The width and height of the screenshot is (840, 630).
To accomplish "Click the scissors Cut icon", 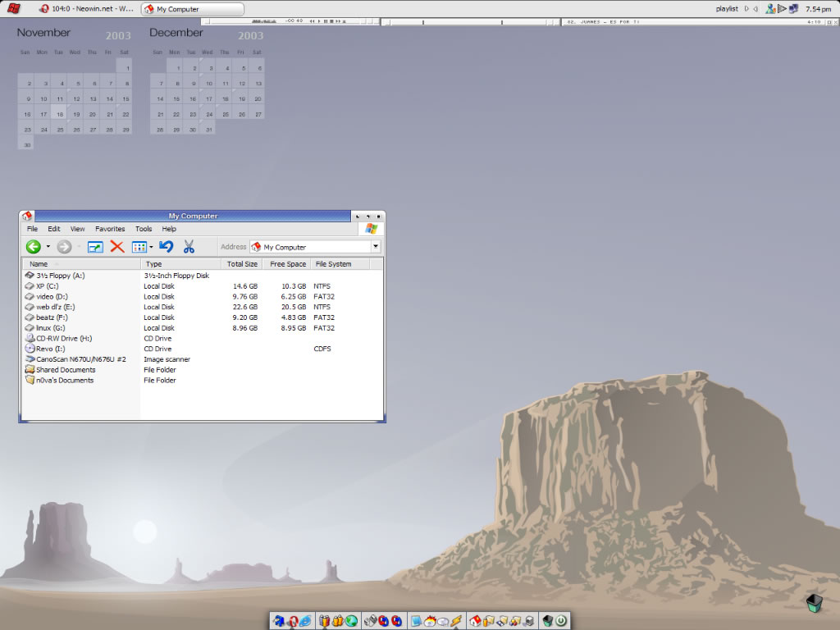I will [x=189, y=247].
